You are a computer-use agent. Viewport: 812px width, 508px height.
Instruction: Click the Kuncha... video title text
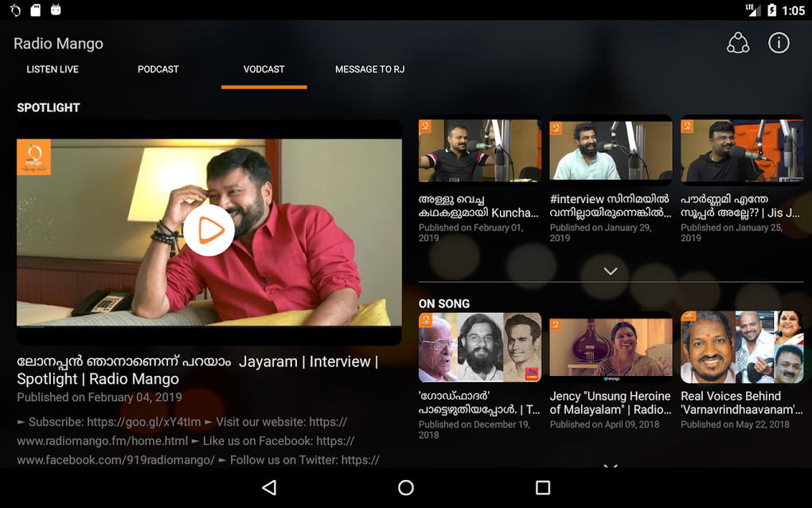pyautogui.click(x=478, y=206)
